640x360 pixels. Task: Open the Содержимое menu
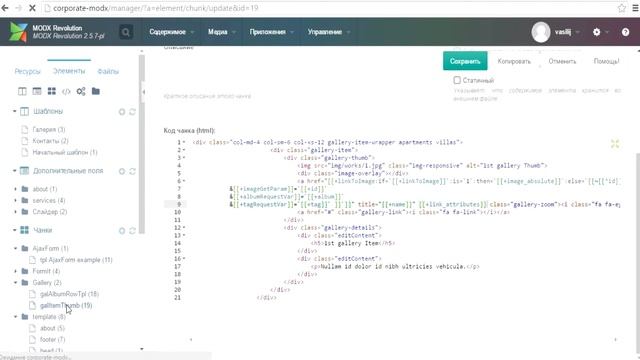171,32
